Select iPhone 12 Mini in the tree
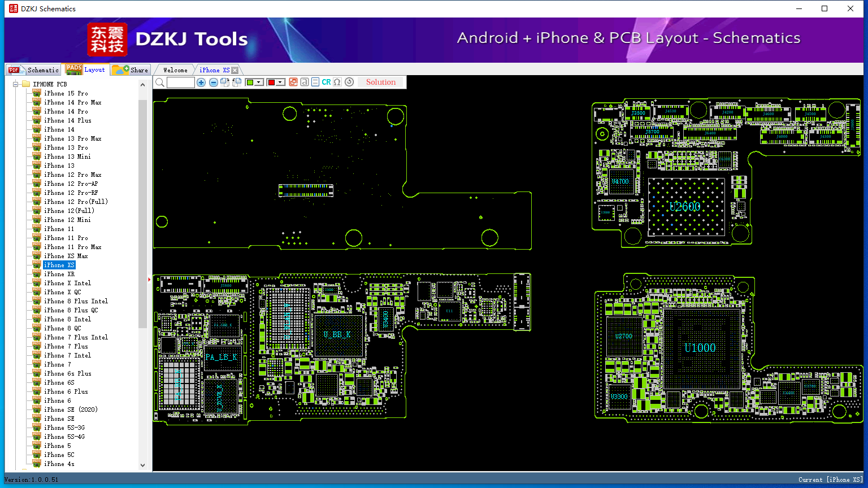 pyautogui.click(x=67, y=220)
